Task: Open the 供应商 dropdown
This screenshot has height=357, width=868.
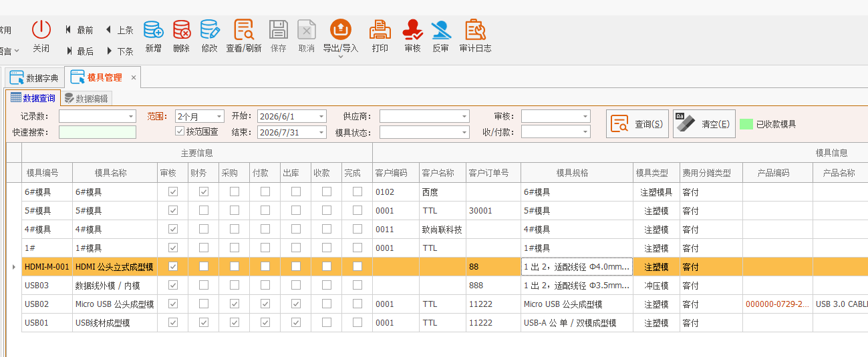Action: pyautogui.click(x=464, y=116)
